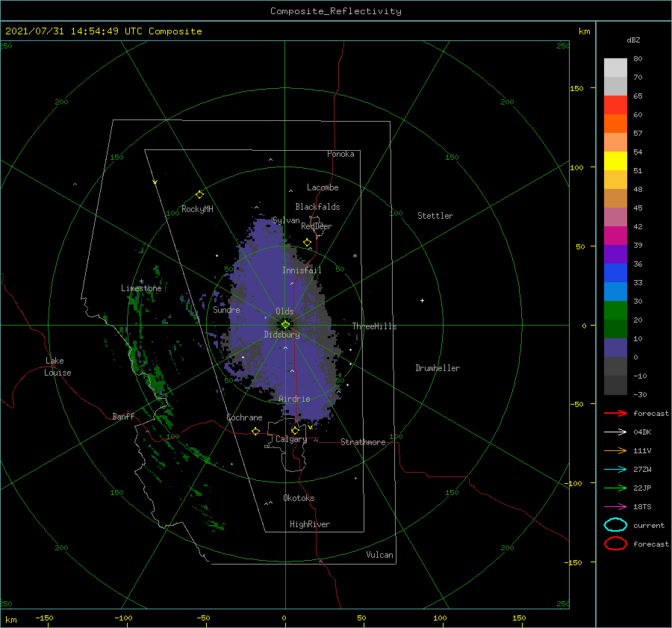Click the Ponoka city label
Screen dimensions: 672x628
340,154
